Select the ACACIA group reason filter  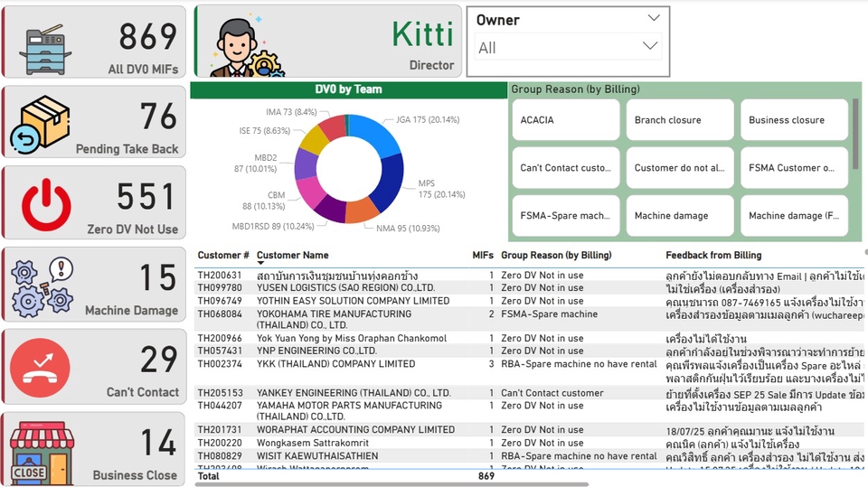[566, 120]
